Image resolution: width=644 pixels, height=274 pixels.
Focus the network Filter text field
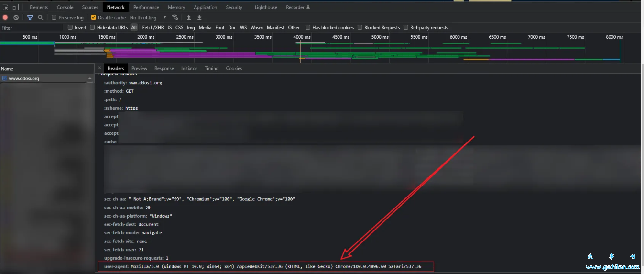click(32, 28)
